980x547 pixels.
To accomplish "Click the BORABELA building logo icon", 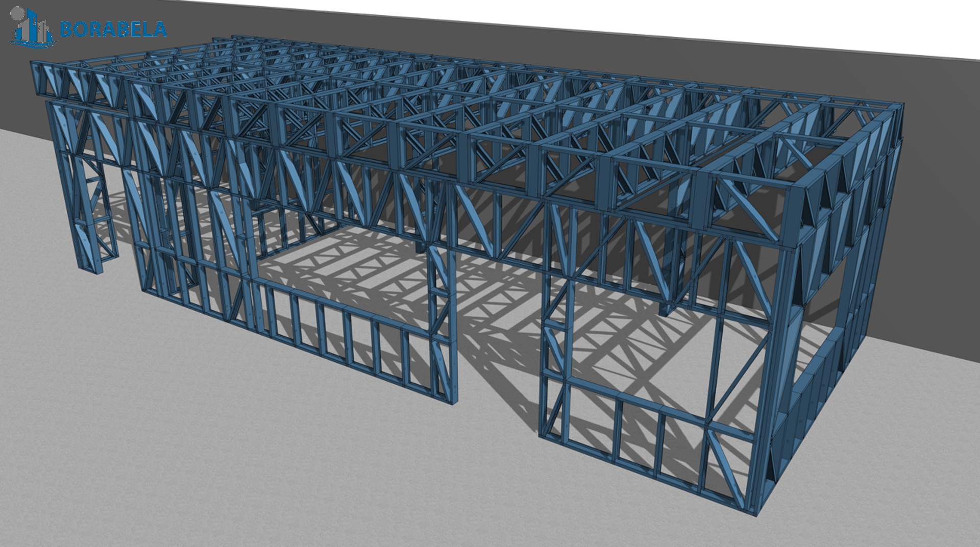I will tap(33, 28).
